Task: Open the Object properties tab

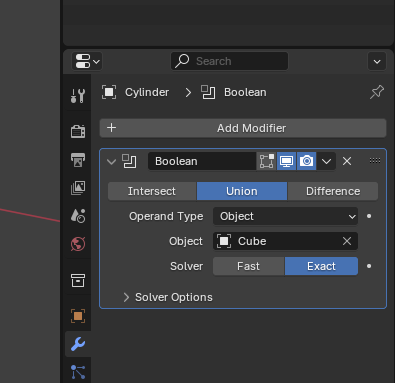Action: pyautogui.click(x=78, y=316)
